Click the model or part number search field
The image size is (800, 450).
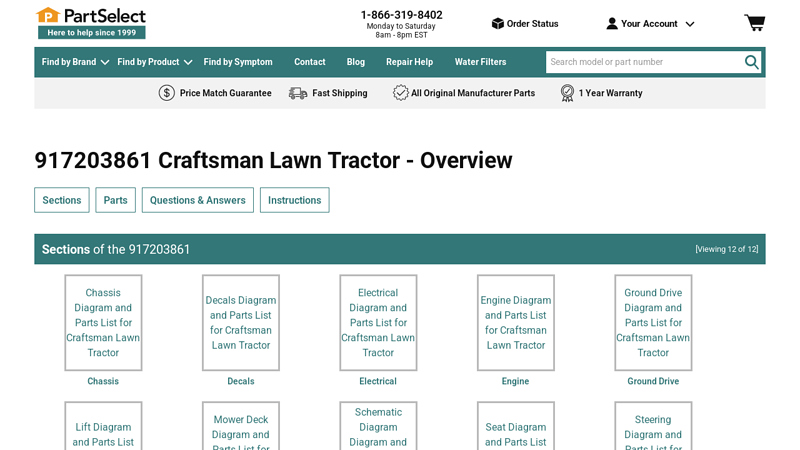pyautogui.click(x=644, y=62)
